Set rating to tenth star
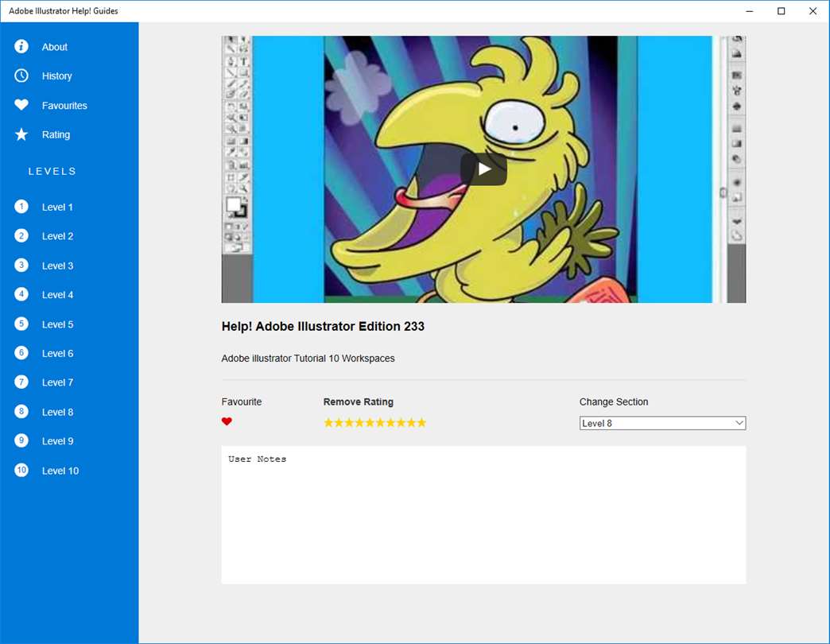 pos(421,423)
